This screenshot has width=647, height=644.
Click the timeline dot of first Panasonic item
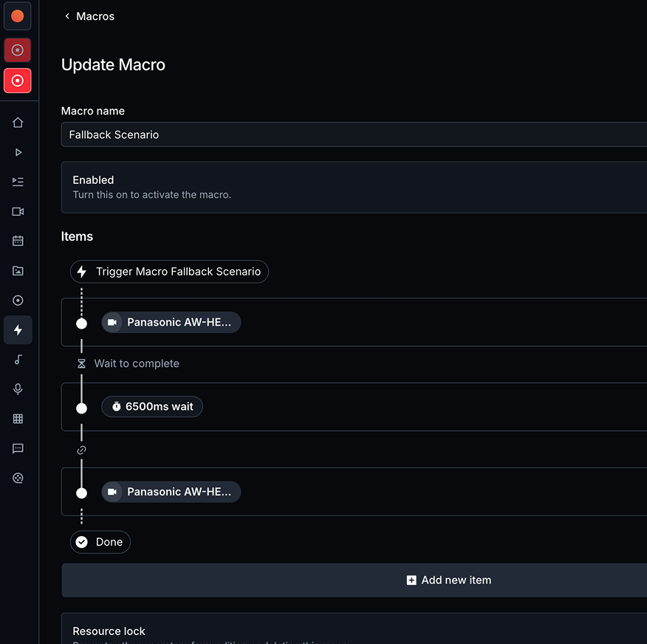[82, 323]
